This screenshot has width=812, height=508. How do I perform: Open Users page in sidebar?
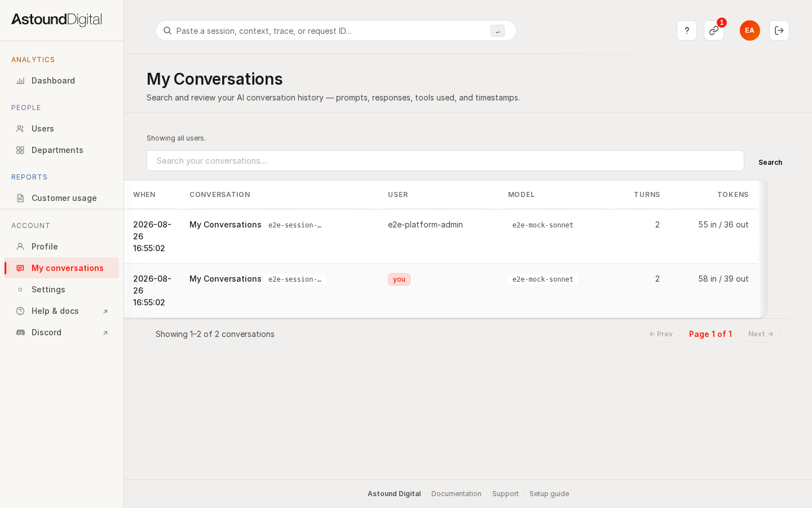pyautogui.click(x=62, y=129)
